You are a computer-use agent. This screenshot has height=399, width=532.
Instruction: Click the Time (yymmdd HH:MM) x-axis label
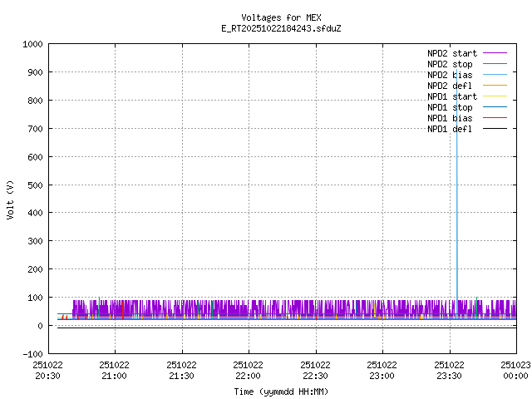click(x=281, y=391)
